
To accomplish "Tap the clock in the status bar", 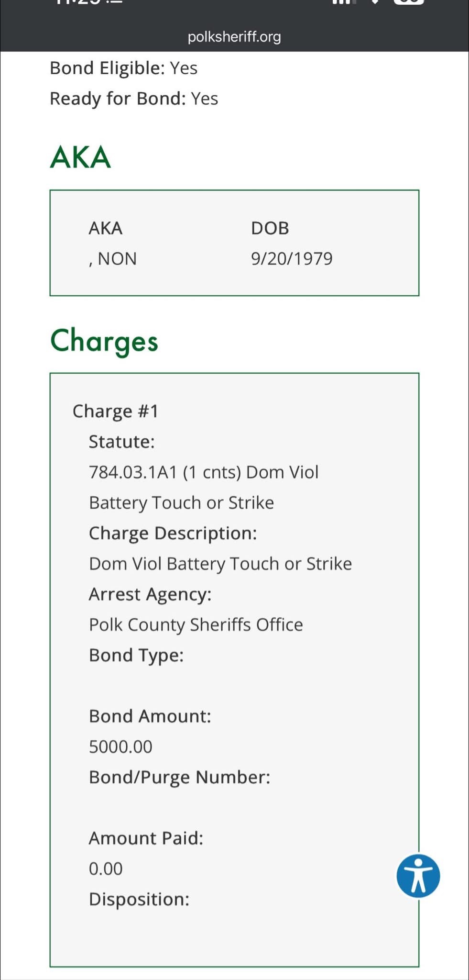I will [x=88, y=2].
